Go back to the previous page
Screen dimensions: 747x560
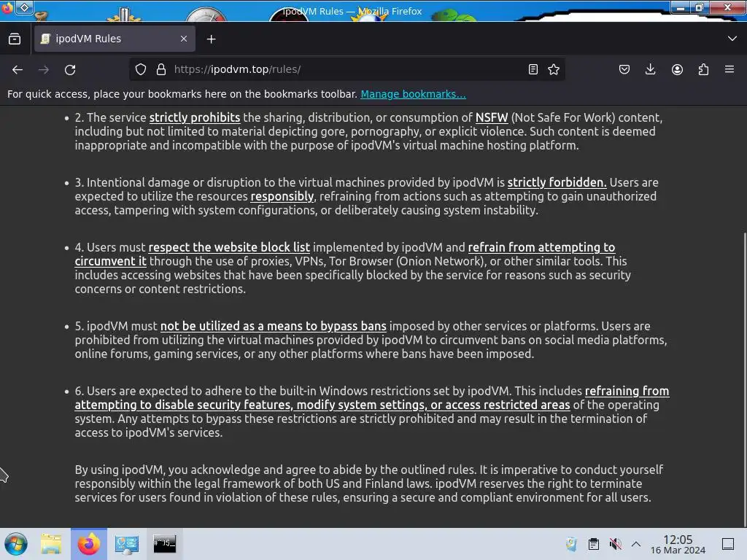click(18, 69)
